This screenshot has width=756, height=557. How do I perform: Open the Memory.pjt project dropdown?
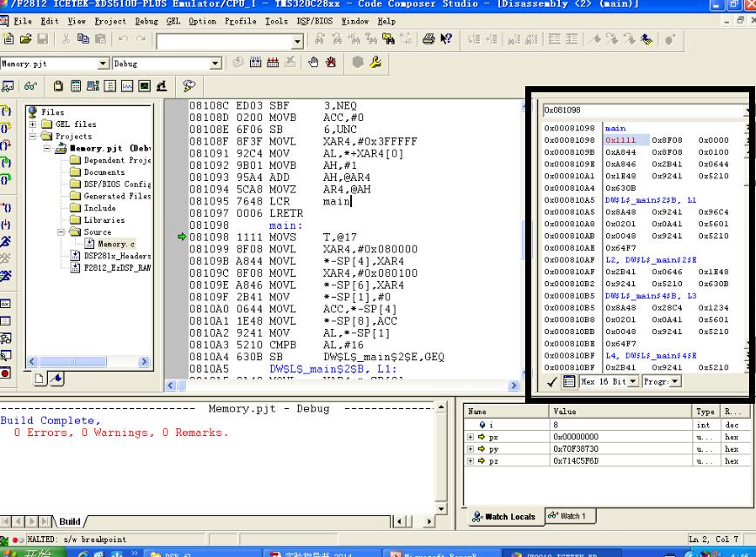click(103, 64)
